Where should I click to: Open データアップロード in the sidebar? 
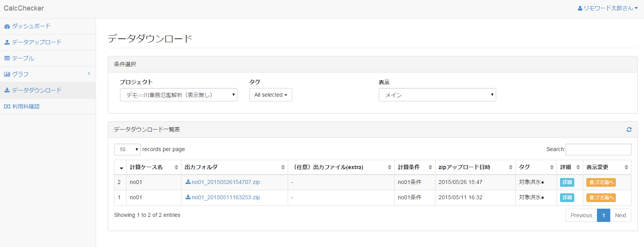[36, 42]
